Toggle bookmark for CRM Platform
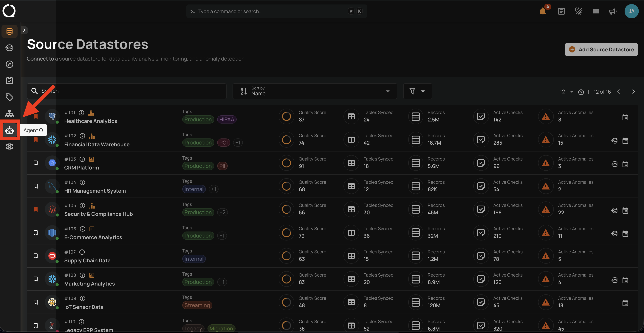Viewport: 644px width, 333px height. click(x=36, y=163)
